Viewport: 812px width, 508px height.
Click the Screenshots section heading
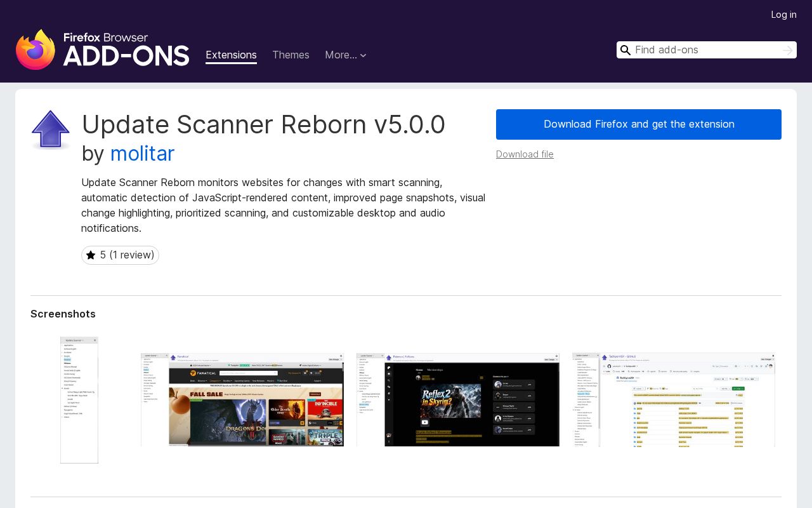coord(63,314)
